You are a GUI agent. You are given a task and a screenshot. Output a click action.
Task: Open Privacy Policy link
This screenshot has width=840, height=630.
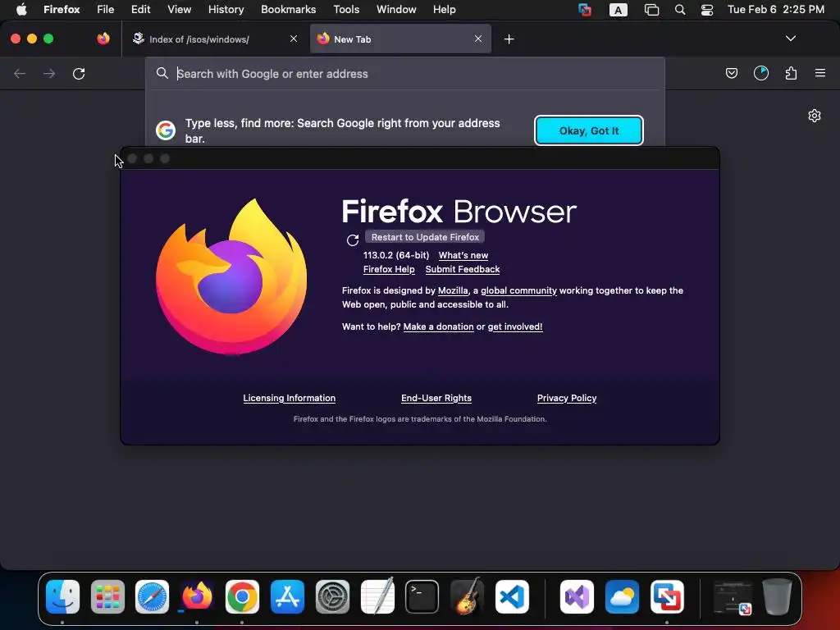coord(567,398)
